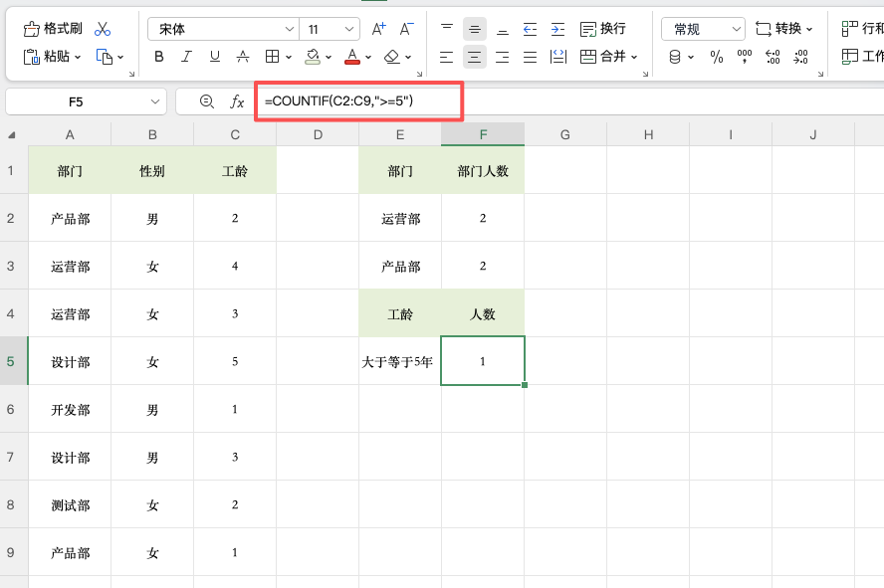
Task: Click the clear formatting eraser icon
Action: [x=388, y=57]
